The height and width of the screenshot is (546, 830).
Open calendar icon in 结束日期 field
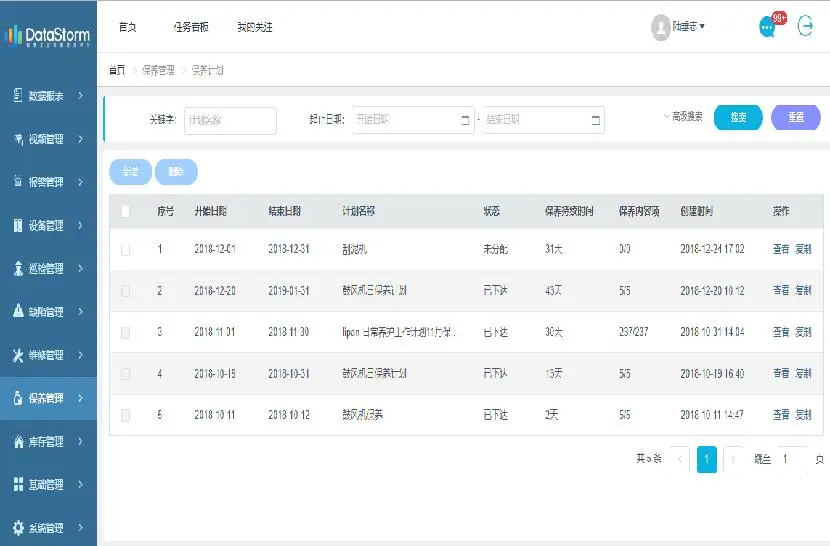pyautogui.click(x=596, y=120)
